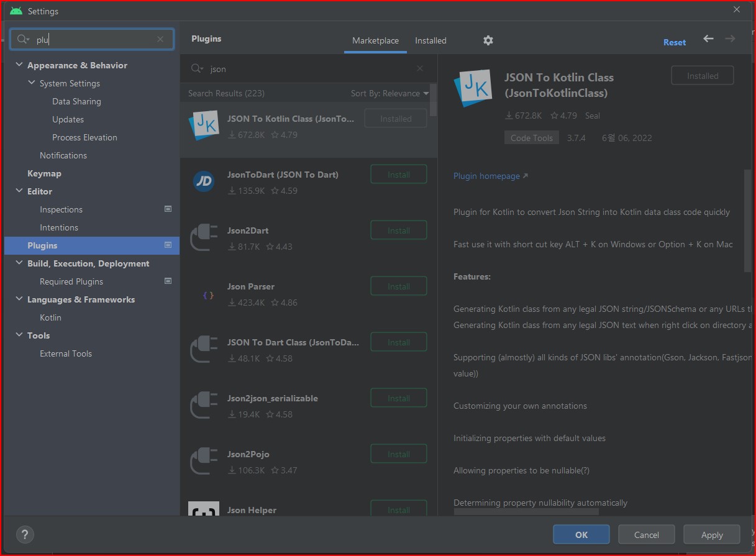Screen dimensions: 756x556
Task: Click the Cancel button
Action: coord(647,534)
